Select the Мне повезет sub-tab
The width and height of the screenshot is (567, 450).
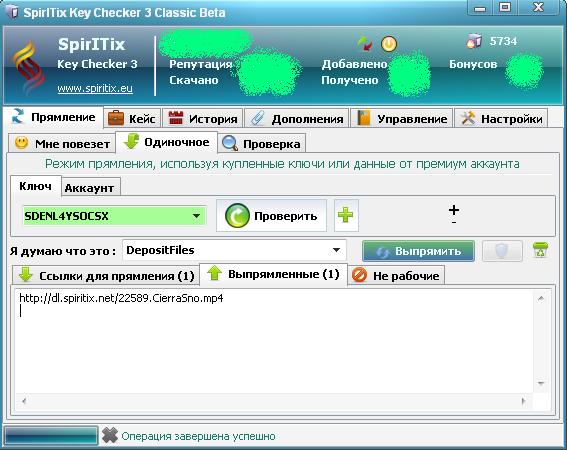coord(62,143)
